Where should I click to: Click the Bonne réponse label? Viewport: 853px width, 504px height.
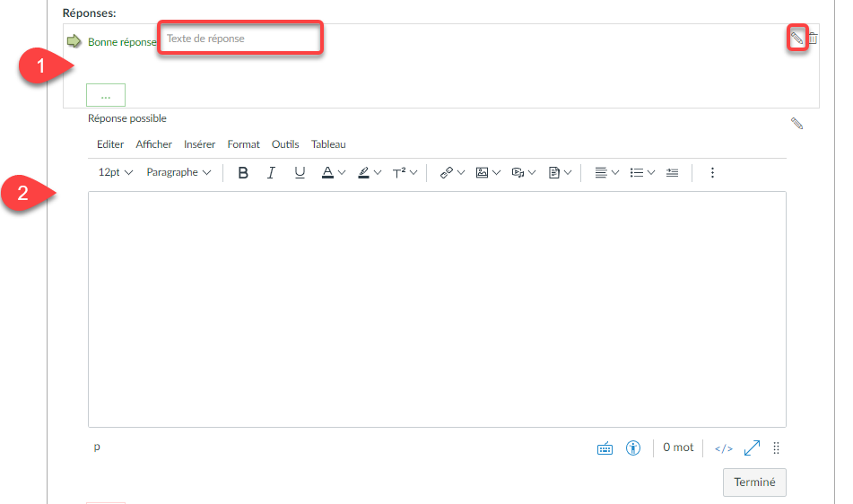tap(122, 42)
